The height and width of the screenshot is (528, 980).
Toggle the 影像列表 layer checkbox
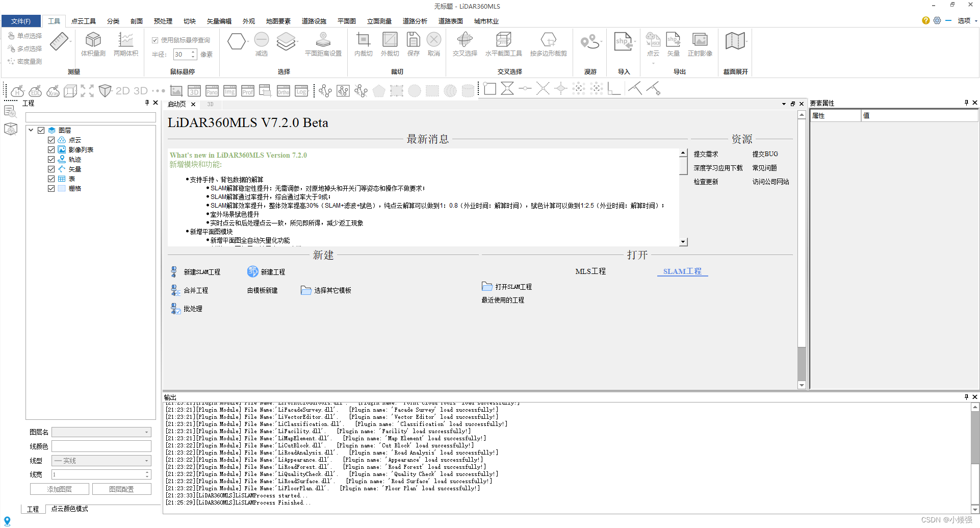51,149
